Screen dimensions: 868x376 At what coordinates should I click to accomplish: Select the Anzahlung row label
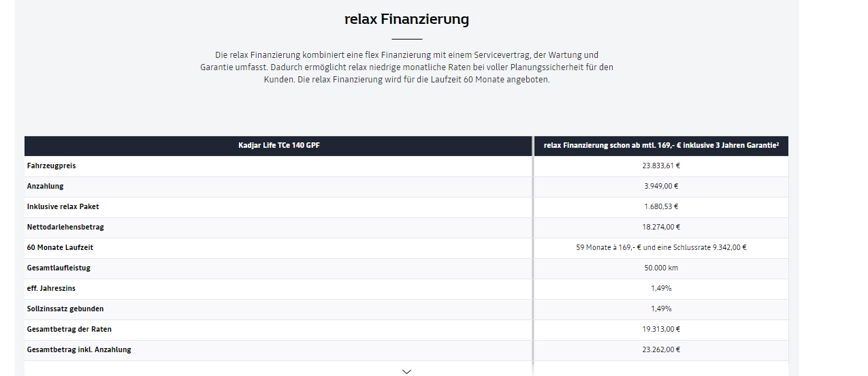pyautogui.click(x=45, y=186)
